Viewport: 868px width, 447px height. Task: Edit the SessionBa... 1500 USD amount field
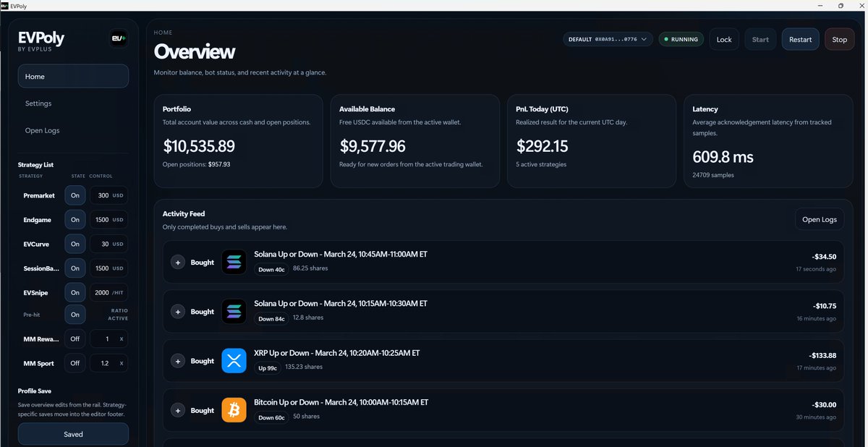[x=109, y=268]
